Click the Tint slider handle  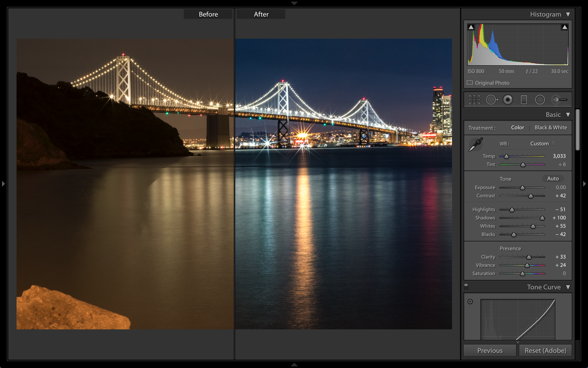(x=523, y=165)
